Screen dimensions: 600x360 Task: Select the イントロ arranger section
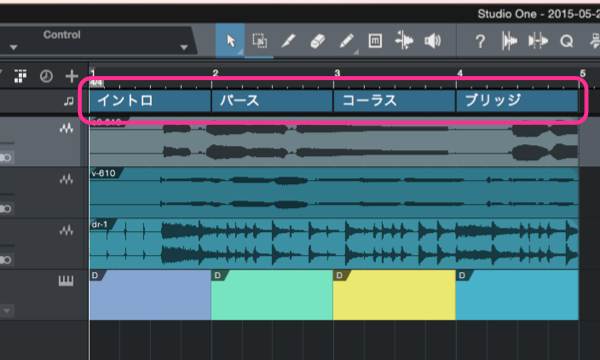point(150,101)
